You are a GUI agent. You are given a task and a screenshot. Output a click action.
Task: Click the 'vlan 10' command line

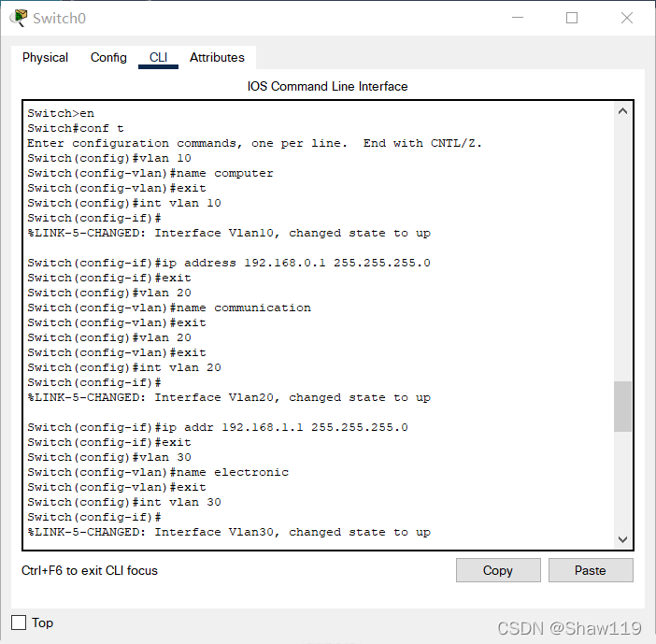point(109,158)
